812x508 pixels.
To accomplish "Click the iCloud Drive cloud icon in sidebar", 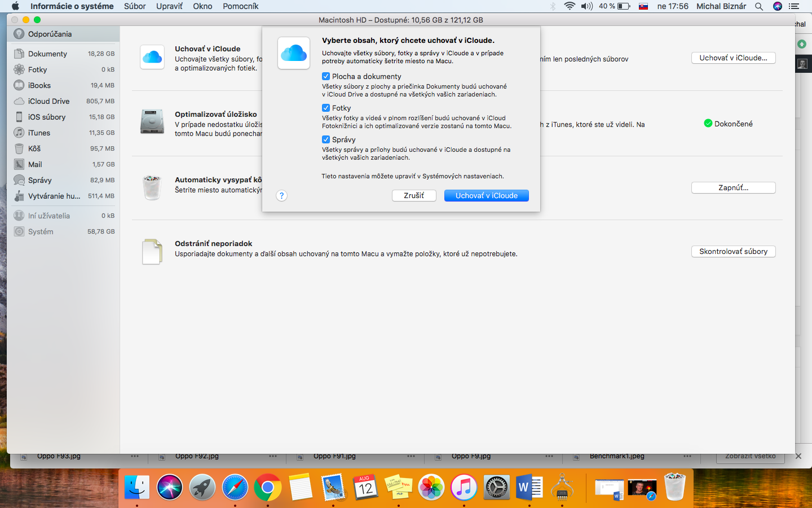I will pyautogui.click(x=19, y=101).
